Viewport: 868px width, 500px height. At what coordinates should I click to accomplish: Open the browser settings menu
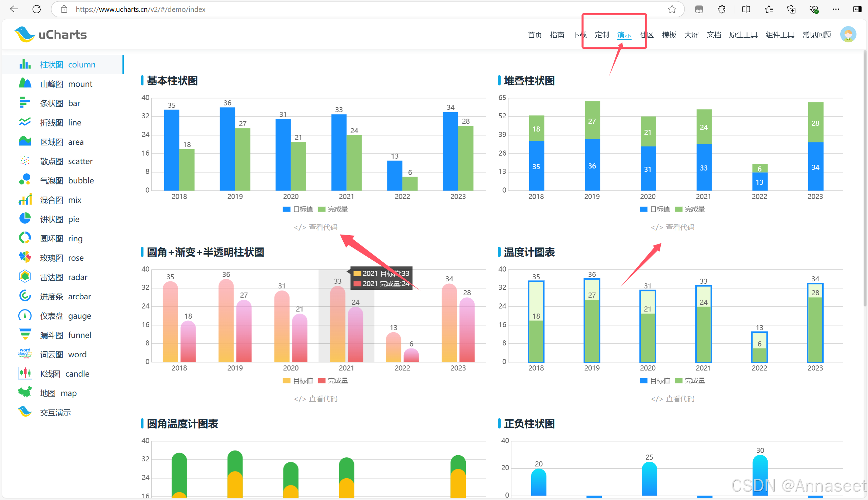(x=836, y=9)
